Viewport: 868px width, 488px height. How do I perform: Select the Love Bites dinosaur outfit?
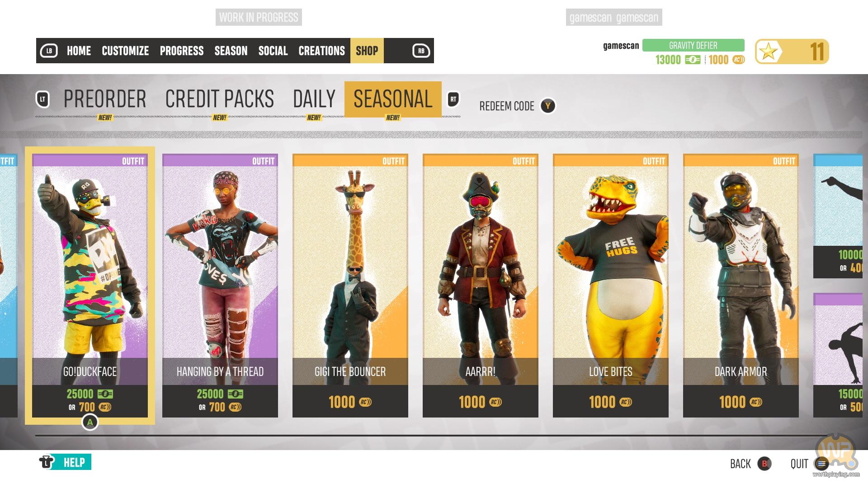[611, 286]
